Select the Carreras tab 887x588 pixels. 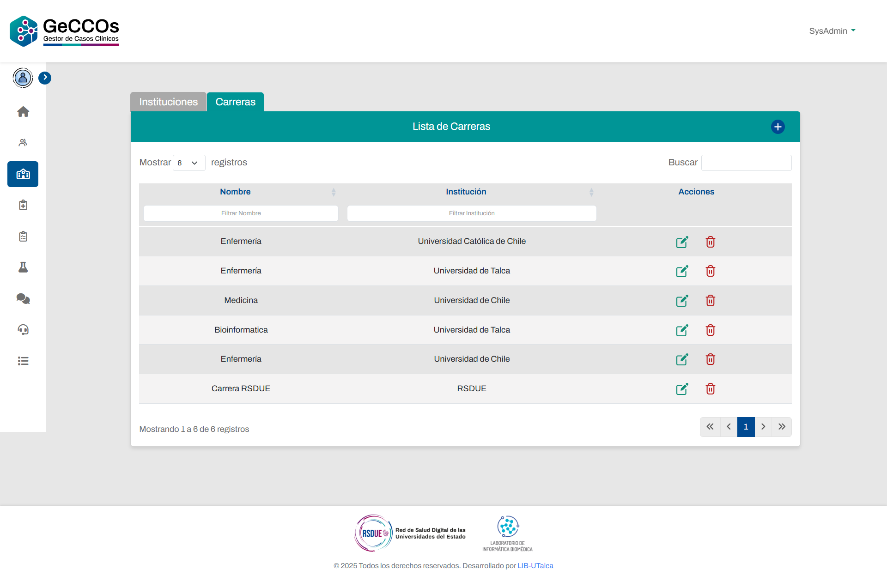[x=235, y=102]
